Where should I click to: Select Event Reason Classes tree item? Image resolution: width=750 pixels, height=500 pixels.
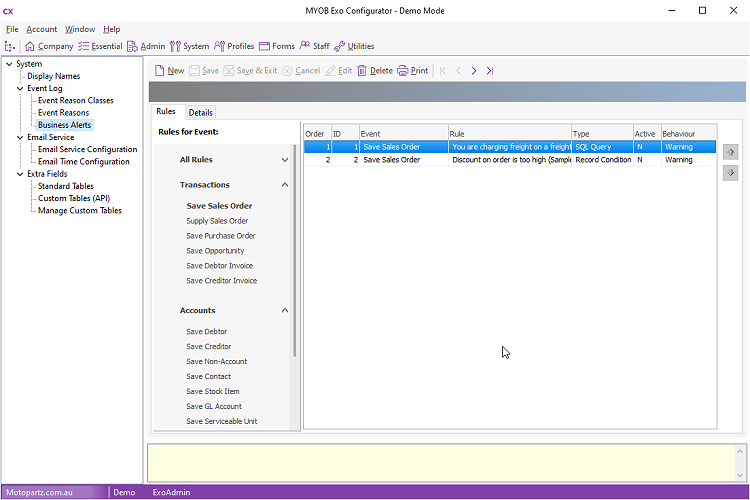click(76, 100)
